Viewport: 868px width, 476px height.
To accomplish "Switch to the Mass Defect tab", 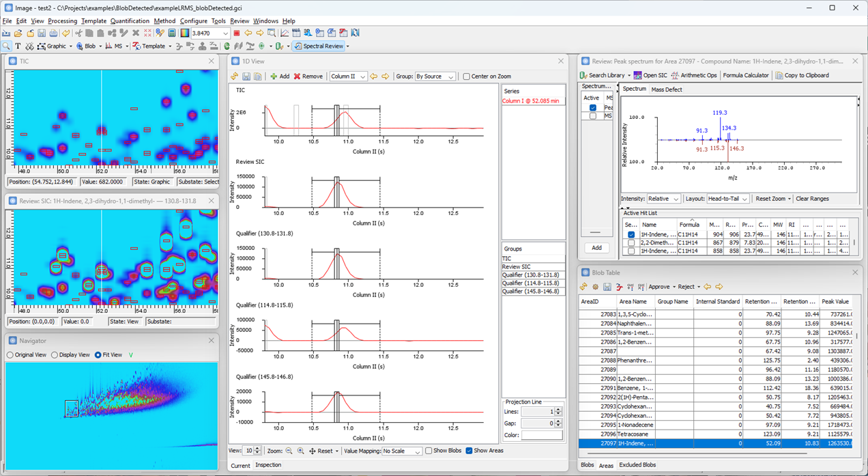I will coord(666,89).
